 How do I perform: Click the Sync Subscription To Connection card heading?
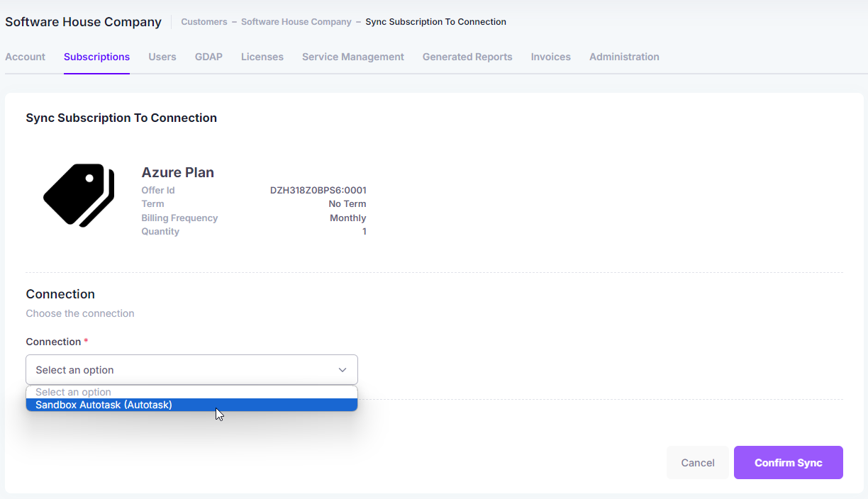pos(121,118)
